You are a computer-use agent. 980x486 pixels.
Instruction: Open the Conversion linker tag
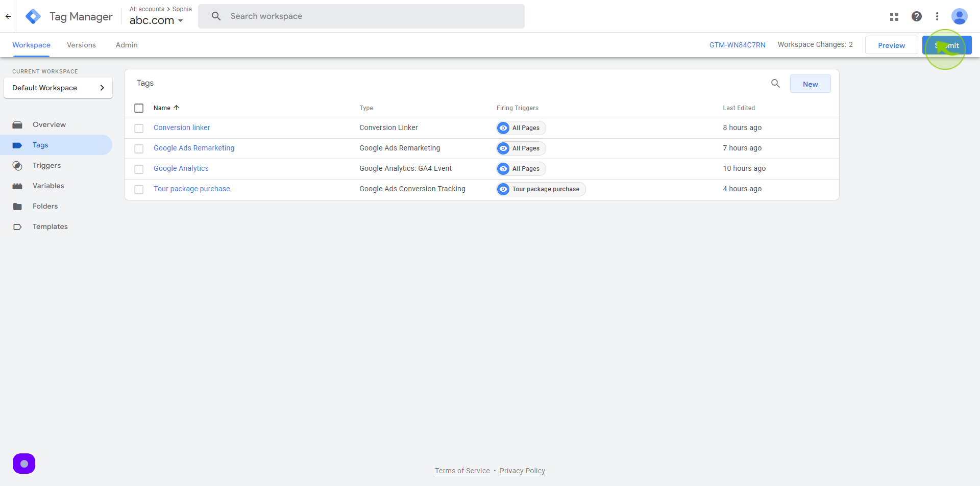(x=182, y=127)
